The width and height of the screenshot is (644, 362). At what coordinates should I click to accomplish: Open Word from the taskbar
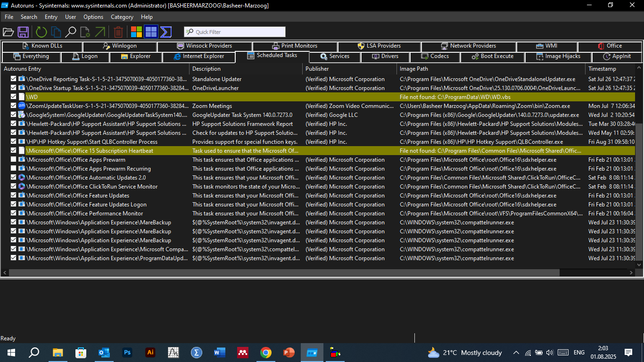(x=220, y=353)
